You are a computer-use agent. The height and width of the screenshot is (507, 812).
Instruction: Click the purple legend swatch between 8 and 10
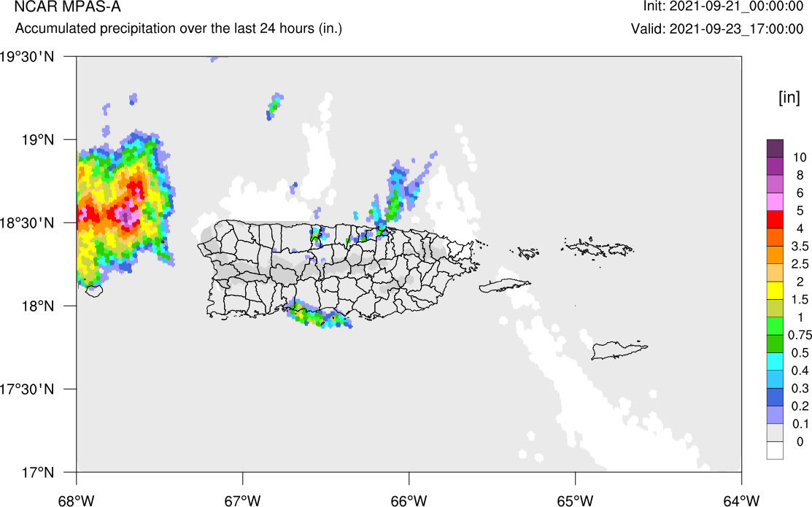click(775, 166)
